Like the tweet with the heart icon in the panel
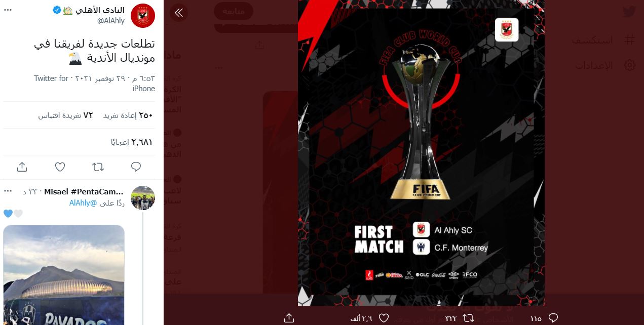The width and height of the screenshot is (644, 325). pos(60,167)
